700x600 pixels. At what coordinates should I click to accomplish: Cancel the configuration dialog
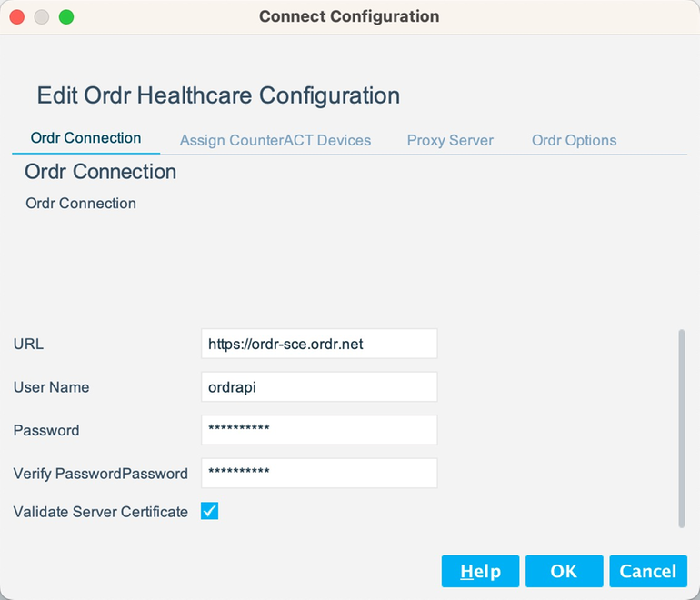click(x=647, y=571)
